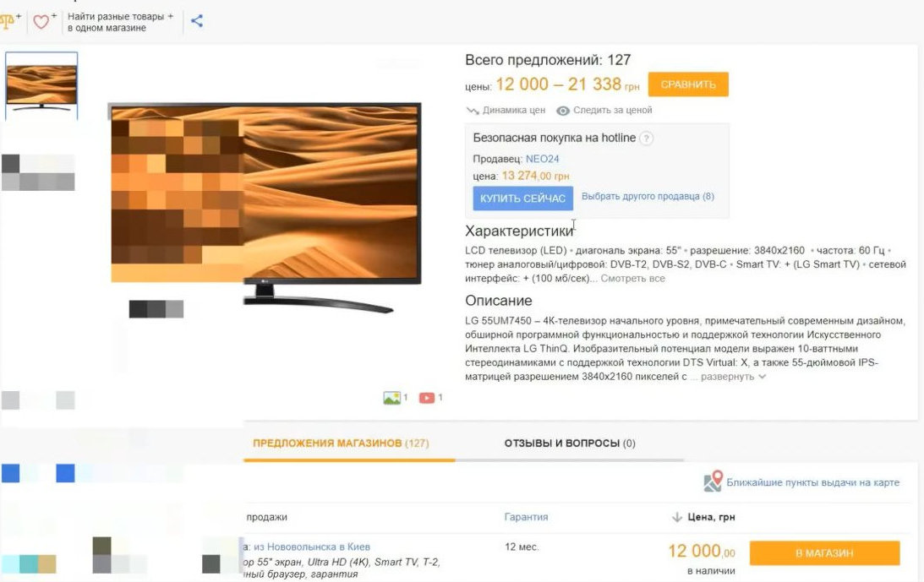Click the share icon
This screenshot has height=582, width=924.
[197, 21]
